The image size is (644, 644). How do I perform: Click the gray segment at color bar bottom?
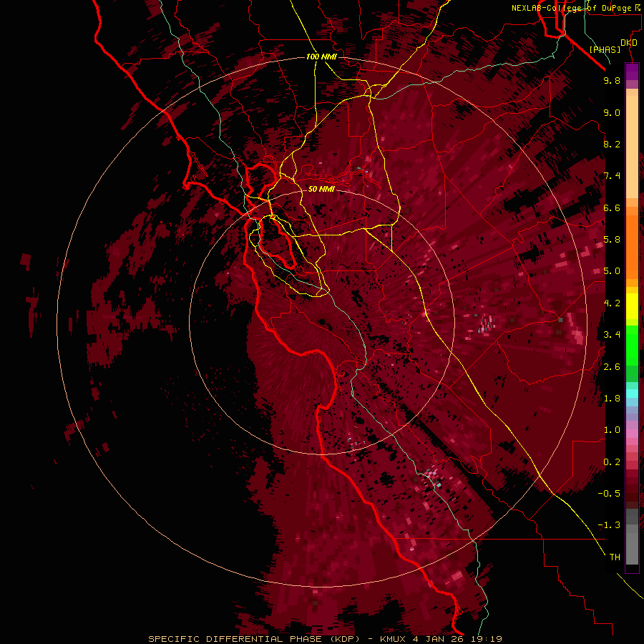(632, 546)
